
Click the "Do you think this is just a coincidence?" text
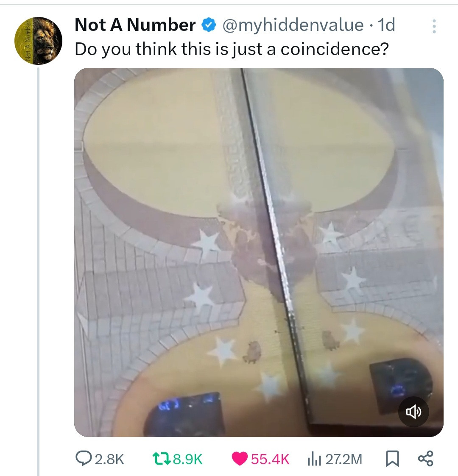point(232,50)
